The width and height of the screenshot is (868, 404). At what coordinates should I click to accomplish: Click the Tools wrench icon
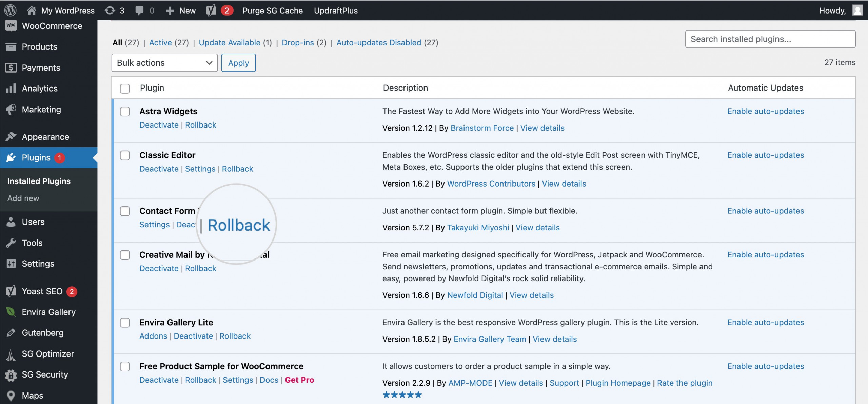[x=11, y=243]
